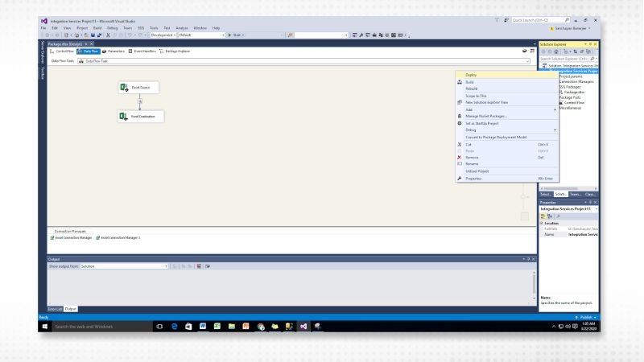
Task: Select Excel Connection Manager 1
Action: coord(118,237)
